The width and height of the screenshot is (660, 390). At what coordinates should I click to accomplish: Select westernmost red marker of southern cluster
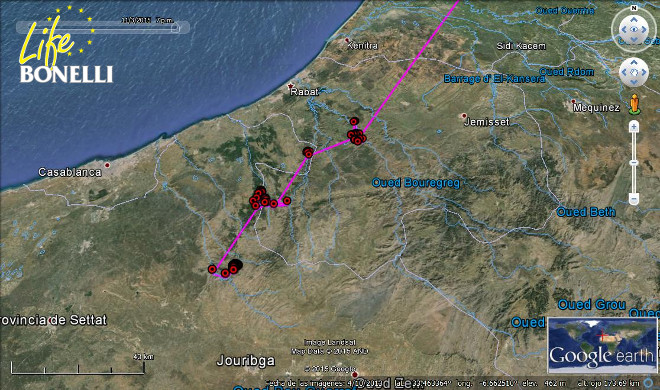click(x=212, y=269)
